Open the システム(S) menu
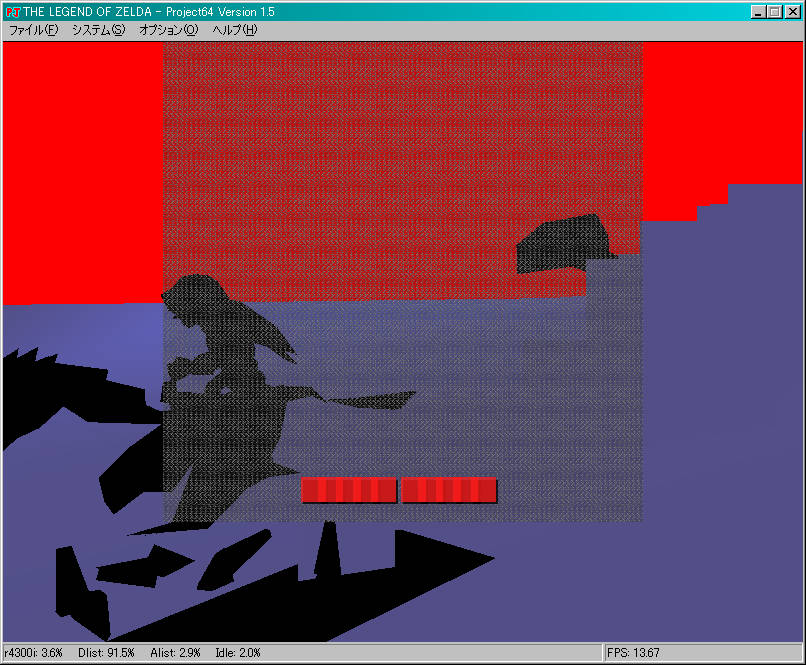 point(98,30)
